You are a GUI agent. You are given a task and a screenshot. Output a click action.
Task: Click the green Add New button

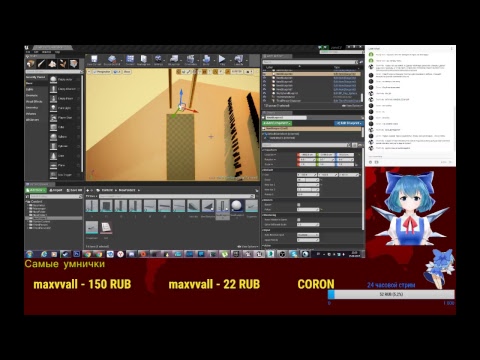point(35,190)
